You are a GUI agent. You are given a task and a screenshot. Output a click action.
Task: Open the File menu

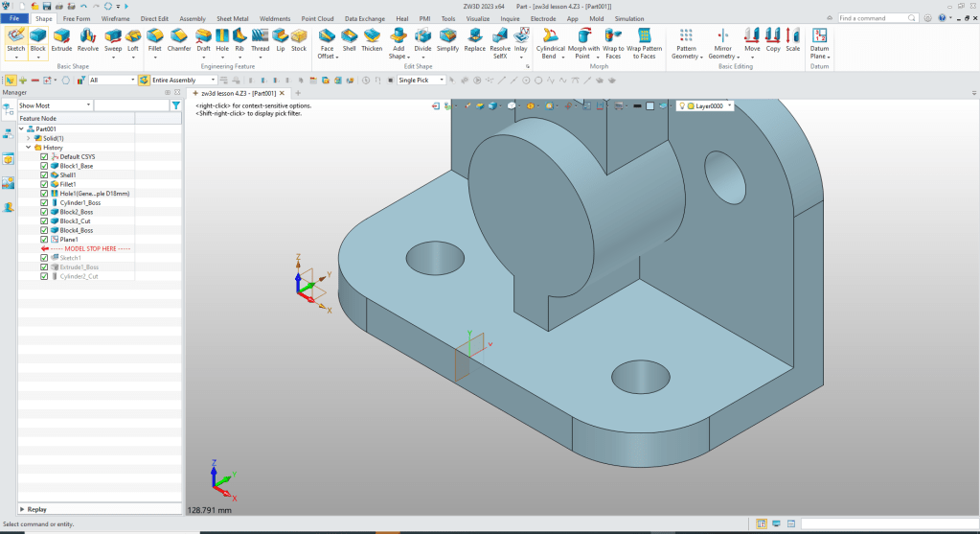16,18
